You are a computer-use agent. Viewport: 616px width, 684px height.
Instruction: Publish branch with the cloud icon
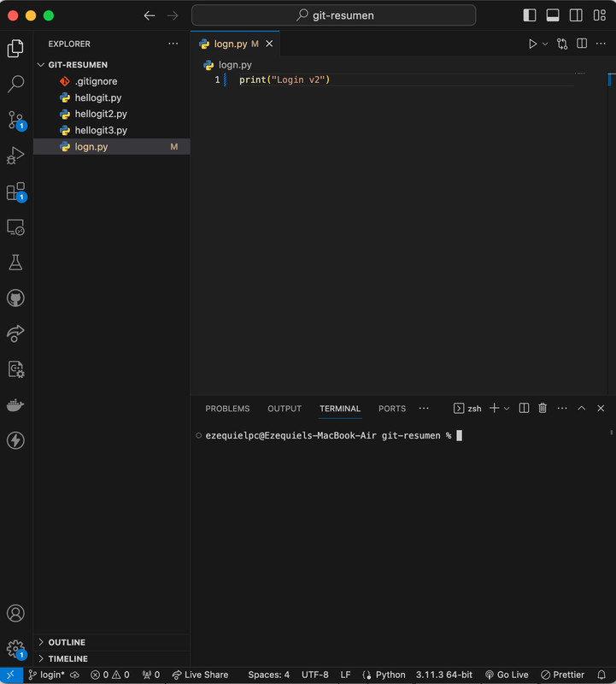pos(74,675)
